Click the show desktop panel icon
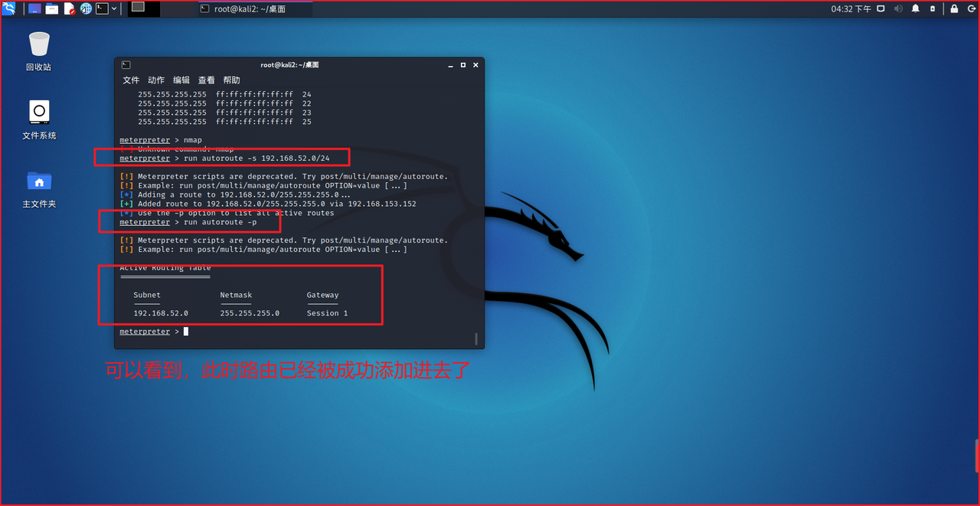The width and height of the screenshot is (980, 506). (34, 8)
